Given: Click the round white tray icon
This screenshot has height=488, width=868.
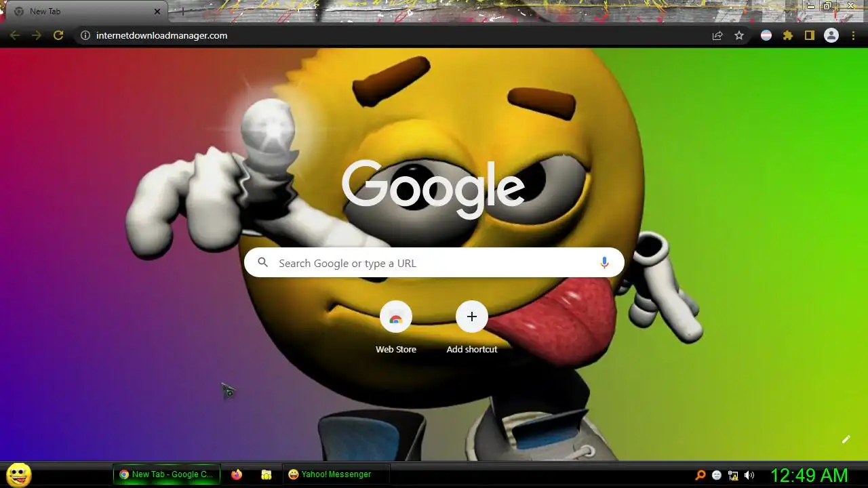Looking at the screenshot, I should pos(717,475).
